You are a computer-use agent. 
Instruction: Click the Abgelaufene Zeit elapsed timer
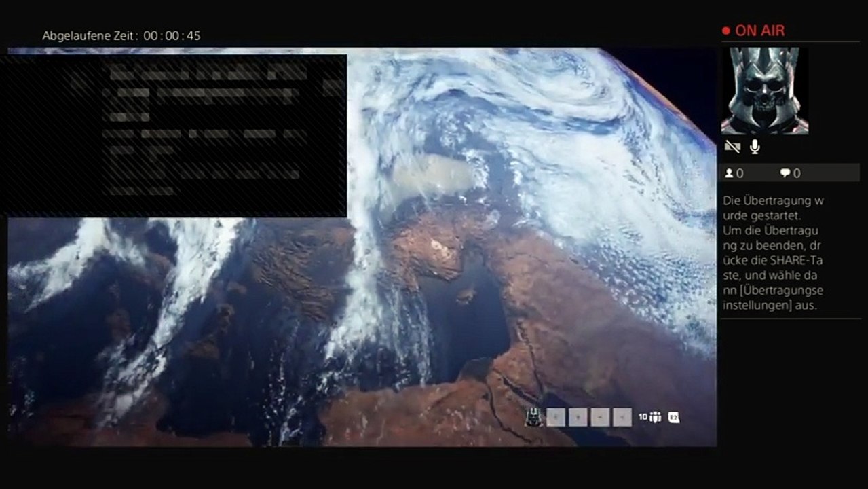point(121,35)
